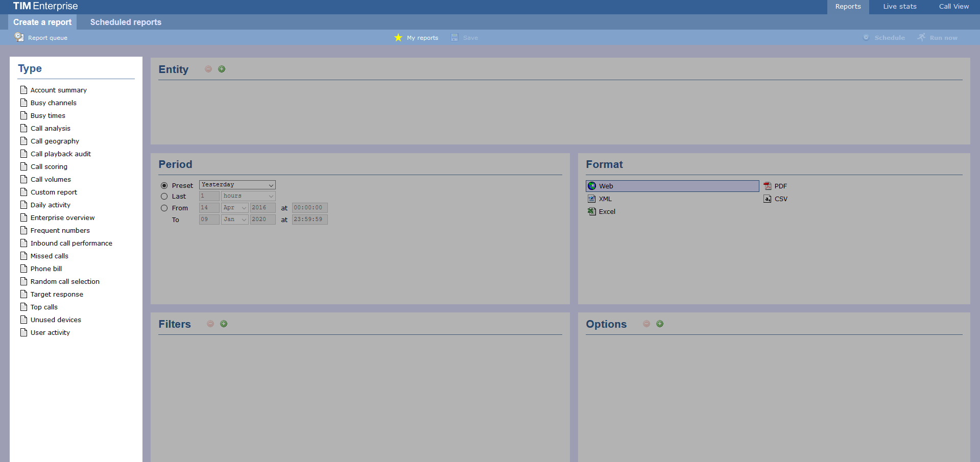
Task: Choose Unused devices report type
Action: point(56,320)
